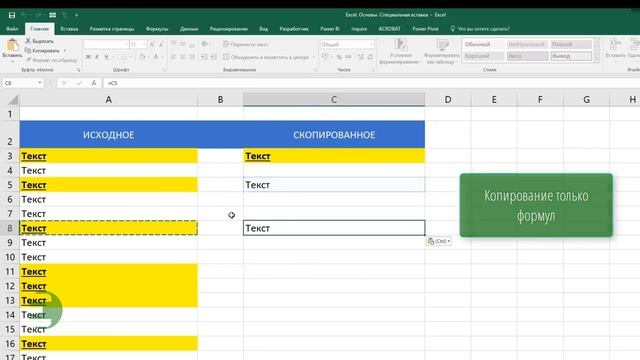Click the Save icon in quick access toolbar
Screen dimensions: 640x360
point(12,15)
